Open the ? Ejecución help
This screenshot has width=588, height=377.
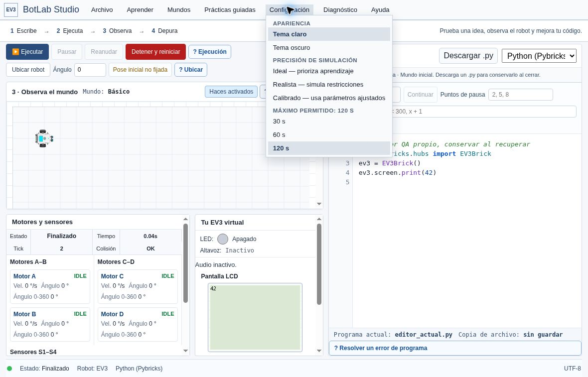[210, 52]
